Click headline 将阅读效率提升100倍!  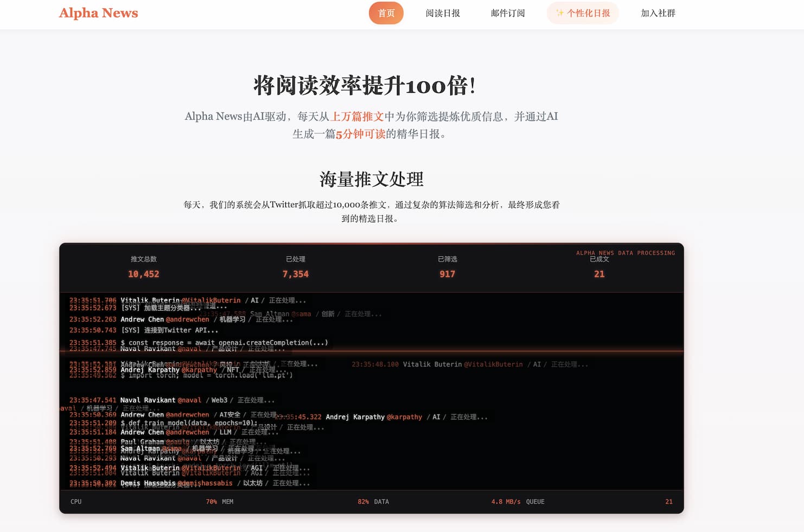(365, 86)
